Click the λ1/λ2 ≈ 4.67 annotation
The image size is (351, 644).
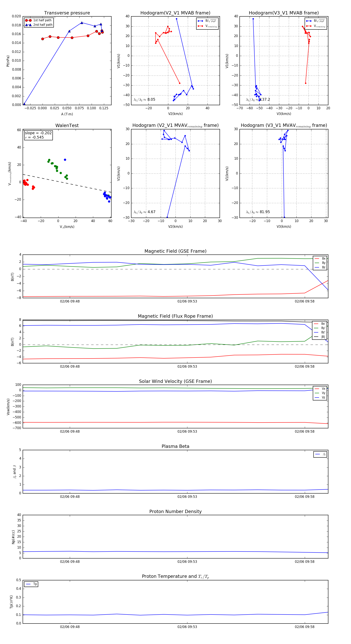point(144,212)
